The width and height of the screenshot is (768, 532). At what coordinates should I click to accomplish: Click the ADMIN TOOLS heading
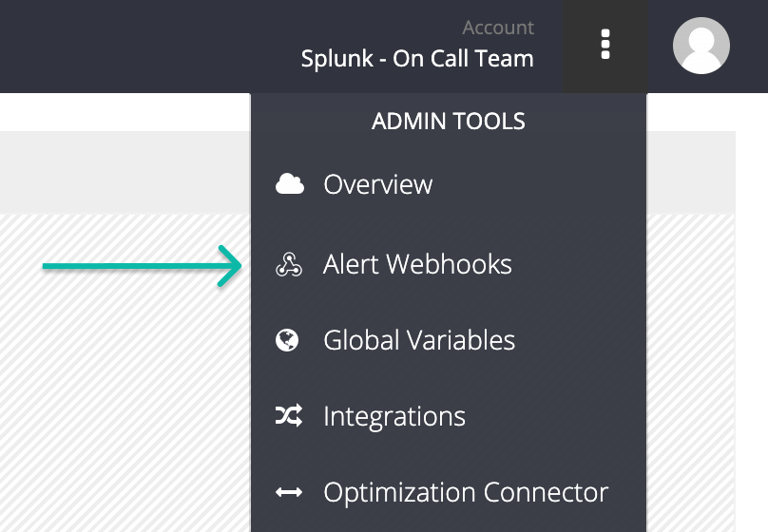(449, 121)
